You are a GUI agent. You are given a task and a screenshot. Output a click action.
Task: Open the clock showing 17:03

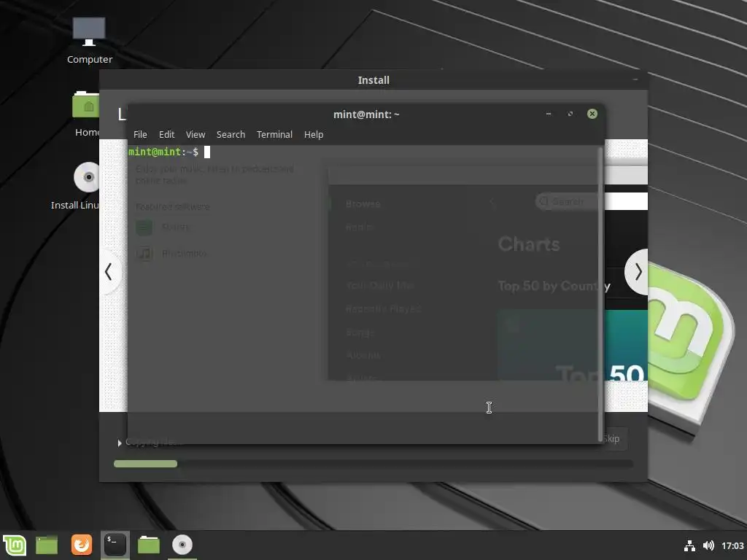tap(732, 545)
